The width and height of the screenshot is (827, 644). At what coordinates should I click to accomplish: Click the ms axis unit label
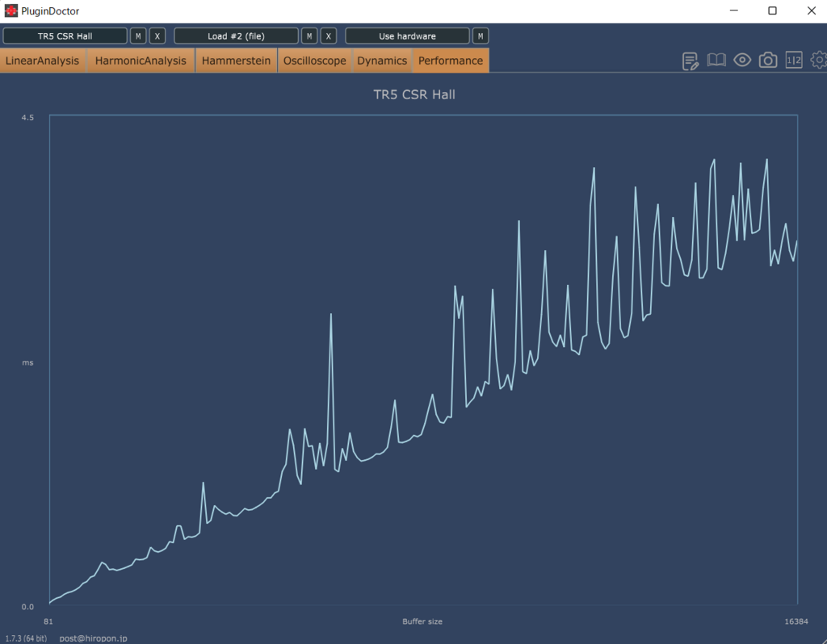click(27, 362)
